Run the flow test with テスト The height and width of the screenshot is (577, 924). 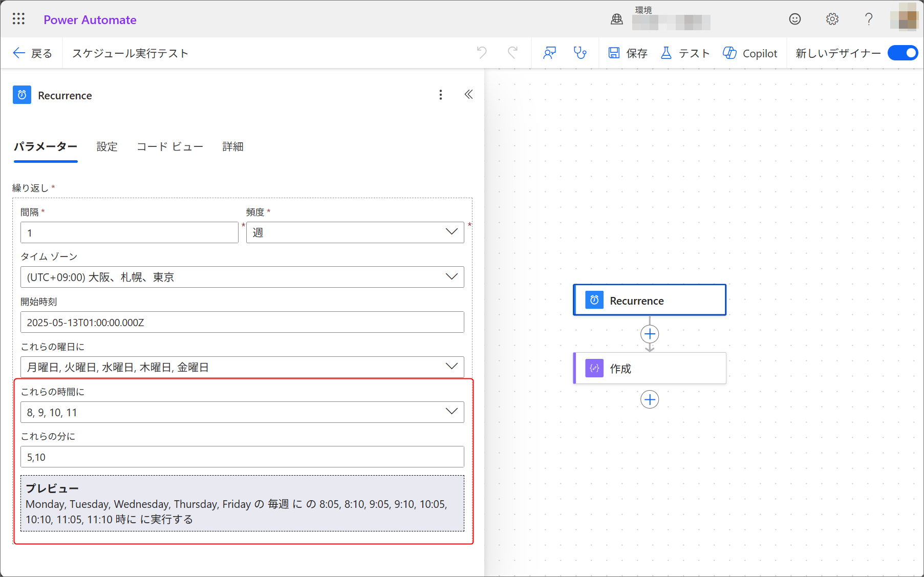(x=685, y=53)
